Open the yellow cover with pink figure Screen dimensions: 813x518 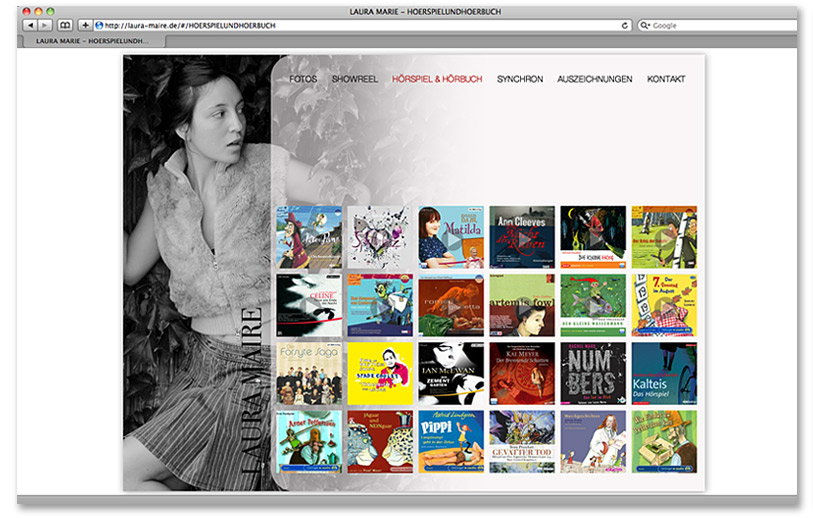pos(380,373)
